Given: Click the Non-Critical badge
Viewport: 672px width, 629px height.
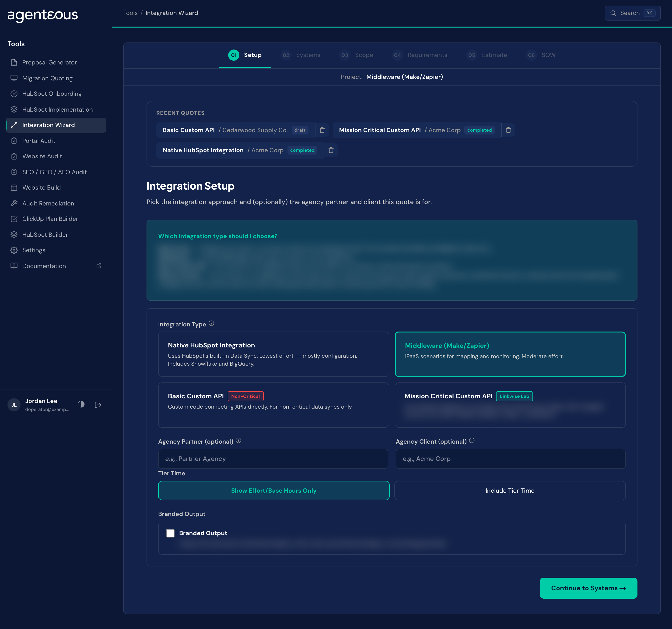Looking at the screenshot, I should (245, 396).
